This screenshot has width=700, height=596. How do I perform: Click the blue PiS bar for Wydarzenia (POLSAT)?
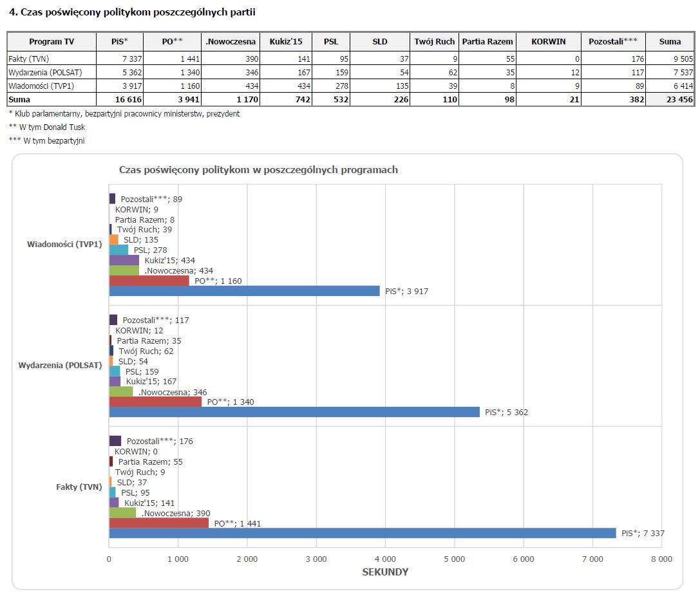point(294,412)
